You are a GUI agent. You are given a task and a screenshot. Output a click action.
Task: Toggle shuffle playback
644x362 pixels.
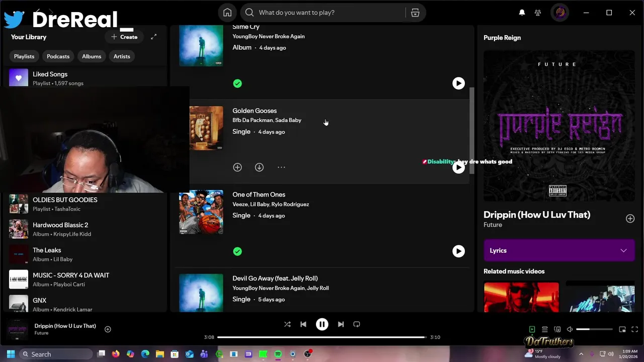point(287,324)
